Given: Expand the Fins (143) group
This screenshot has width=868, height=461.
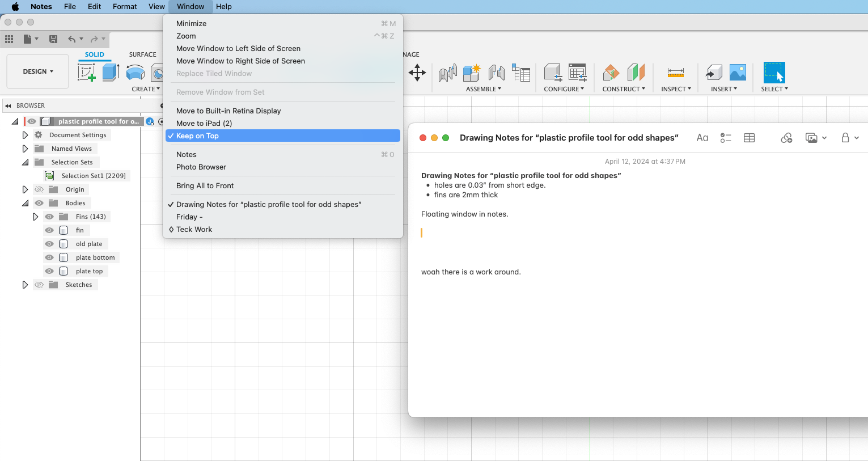Looking at the screenshot, I should pyautogui.click(x=35, y=217).
